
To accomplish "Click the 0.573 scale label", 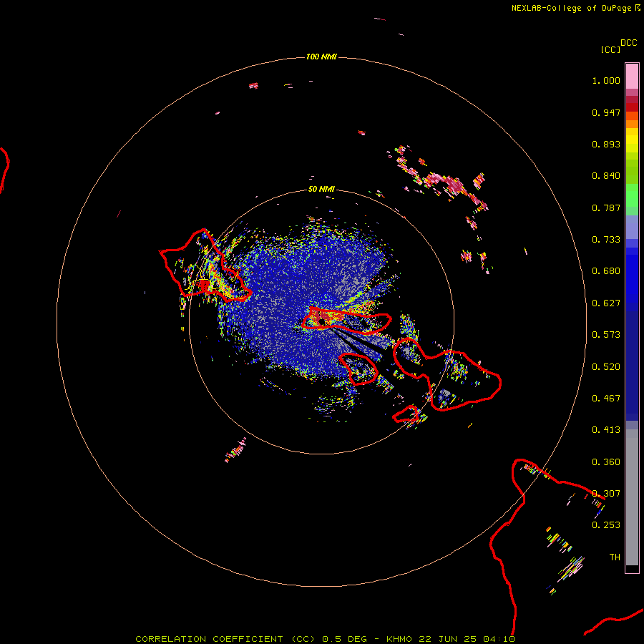I will (x=606, y=335).
